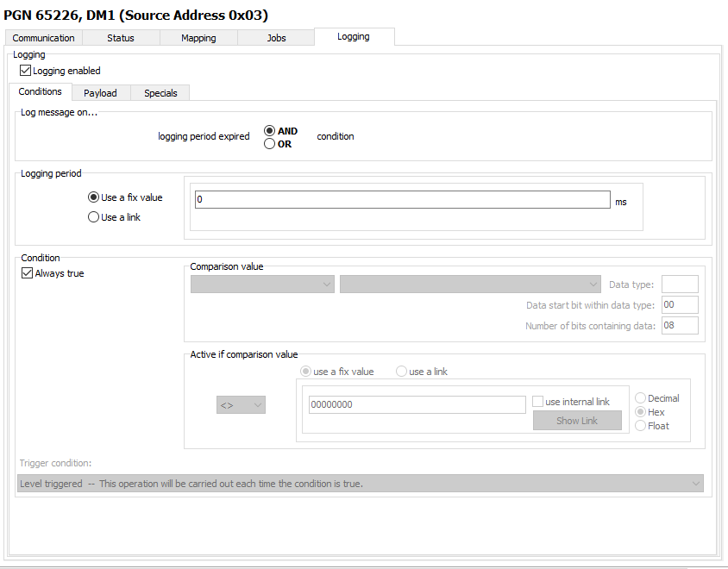Open the Jobs tab
Screen dimensions: 728x569
click(x=276, y=38)
